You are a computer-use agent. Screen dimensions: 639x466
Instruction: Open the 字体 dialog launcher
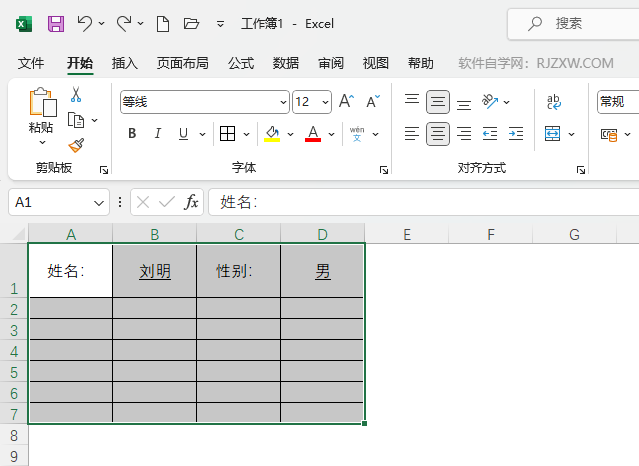(x=384, y=170)
